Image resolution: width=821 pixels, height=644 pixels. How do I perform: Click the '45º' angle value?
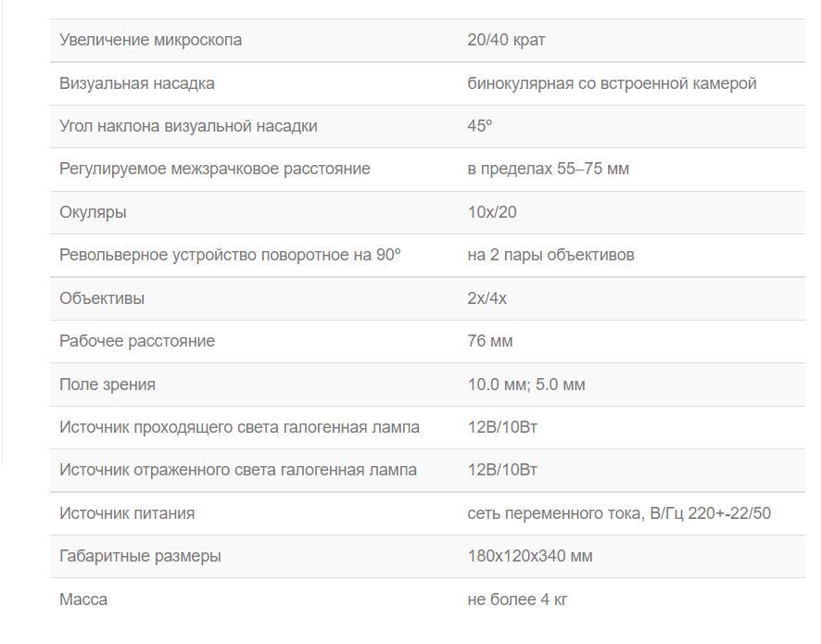coord(479,126)
